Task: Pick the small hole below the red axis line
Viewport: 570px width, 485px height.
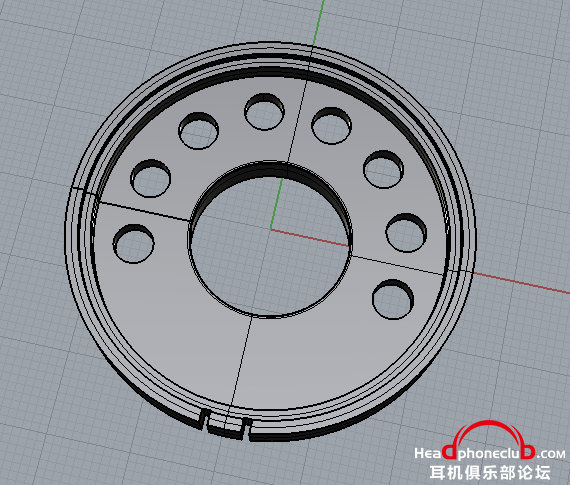Action: (x=393, y=300)
